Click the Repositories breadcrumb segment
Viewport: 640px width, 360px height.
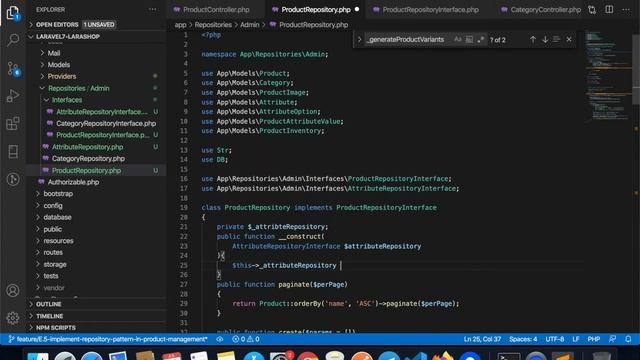[x=213, y=25]
